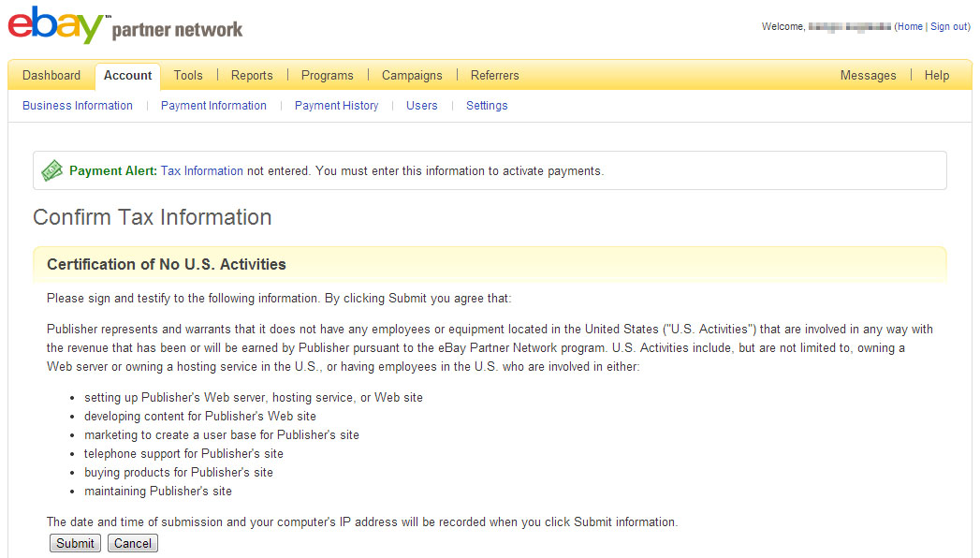Click bullet text 'telephone support for Publisher's site'
Screen dimensions: 980x558
pyautogui.click(x=183, y=454)
